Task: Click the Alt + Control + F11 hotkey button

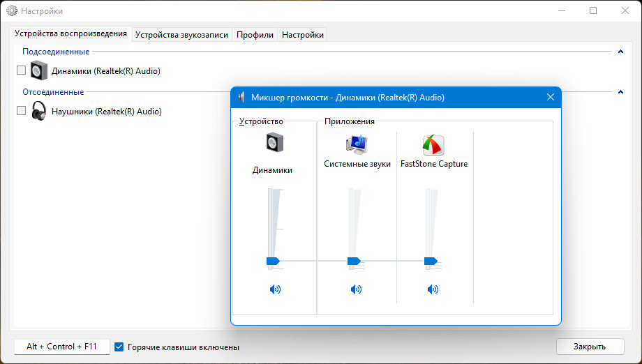Action: tap(62, 347)
